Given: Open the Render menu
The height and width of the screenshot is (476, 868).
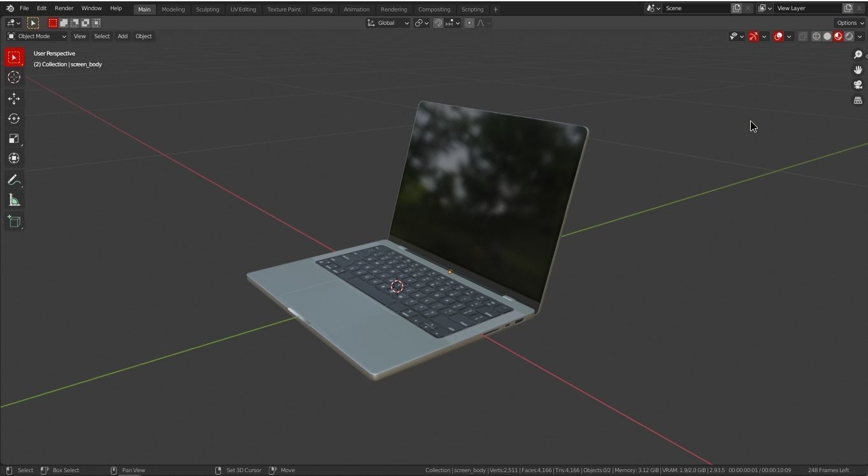Looking at the screenshot, I should coord(64,8).
